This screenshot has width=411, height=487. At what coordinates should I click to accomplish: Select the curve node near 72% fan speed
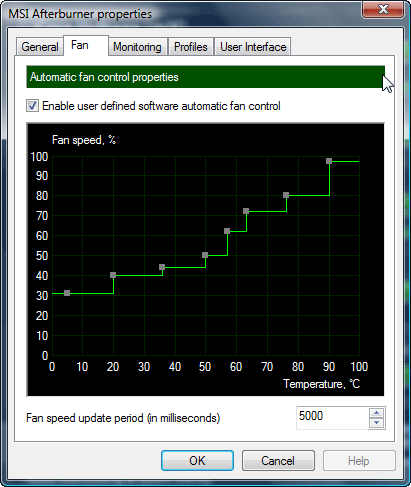pos(246,211)
